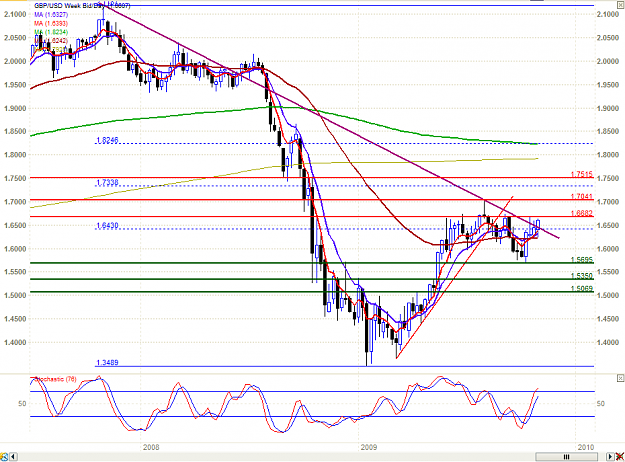Click the 1.7041 red resistance label

coord(582,196)
